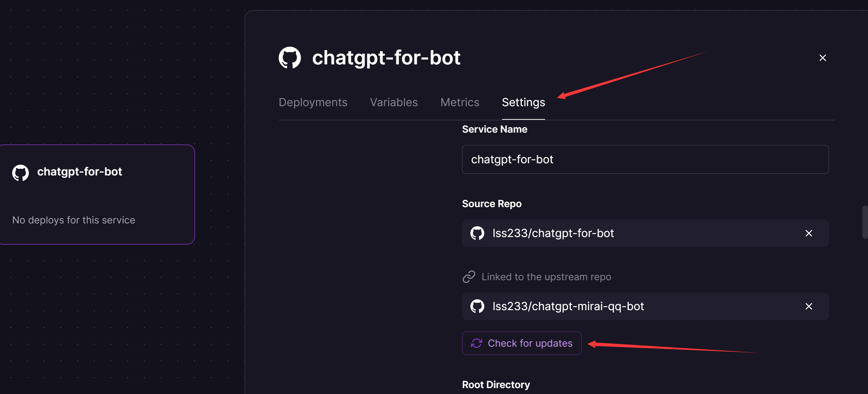Focus the Service Name input field

click(x=645, y=159)
